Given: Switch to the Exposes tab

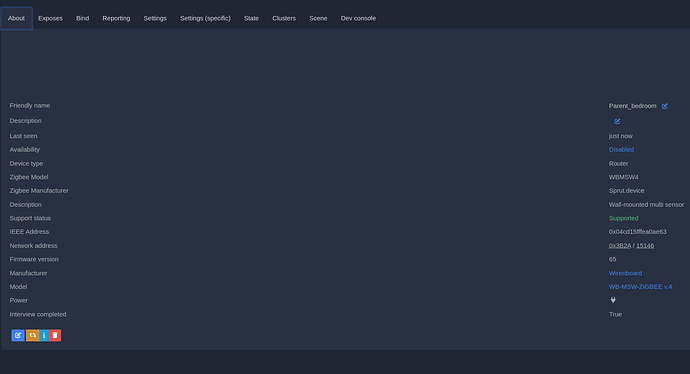Looking at the screenshot, I should (50, 18).
